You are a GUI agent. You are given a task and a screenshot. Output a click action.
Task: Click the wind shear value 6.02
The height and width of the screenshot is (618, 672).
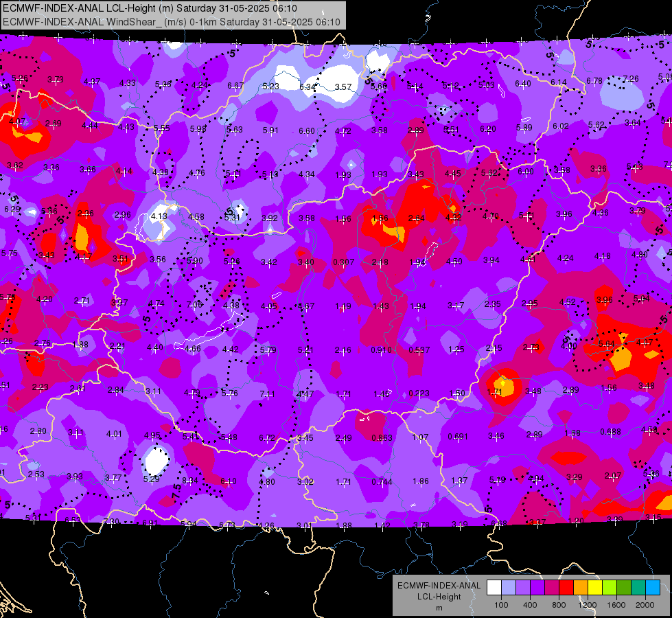point(560,126)
